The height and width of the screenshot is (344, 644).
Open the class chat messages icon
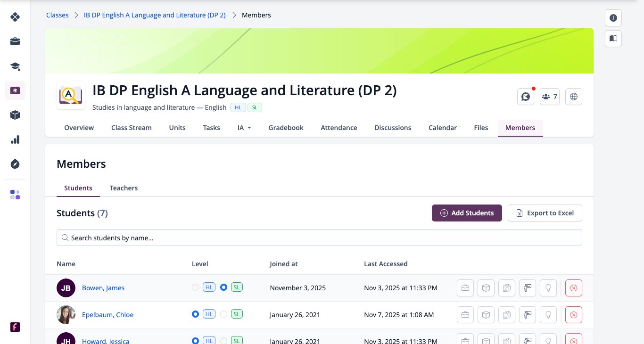tap(526, 97)
